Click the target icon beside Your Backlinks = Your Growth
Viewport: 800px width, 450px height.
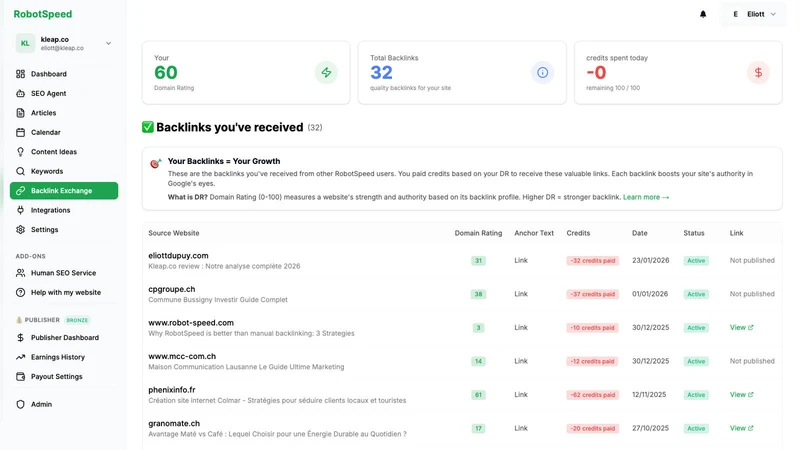point(156,163)
